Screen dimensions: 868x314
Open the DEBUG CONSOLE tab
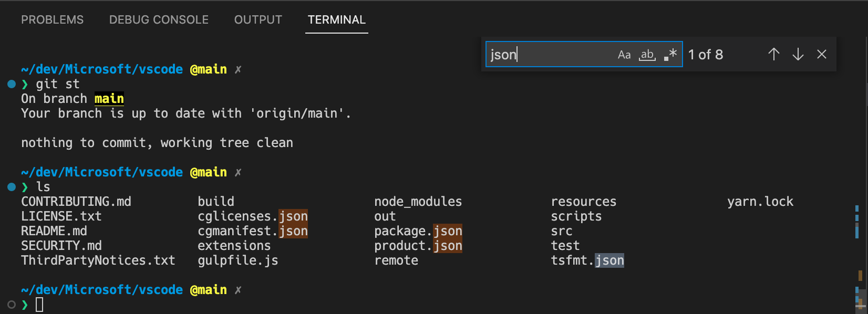[159, 20]
